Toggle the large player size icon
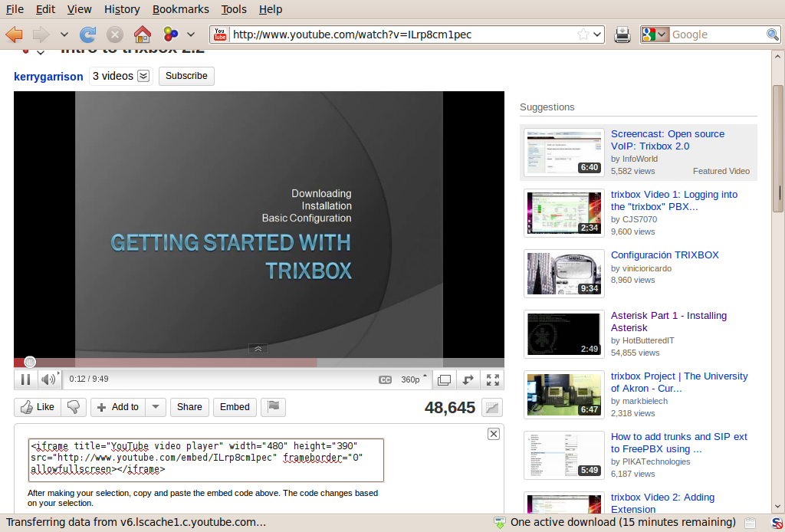This screenshot has height=532, width=785. pyautogui.click(x=444, y=380)
